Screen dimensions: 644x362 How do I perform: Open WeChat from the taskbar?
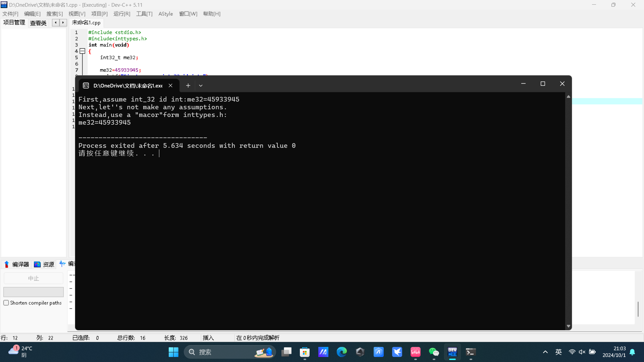point(434,352)
